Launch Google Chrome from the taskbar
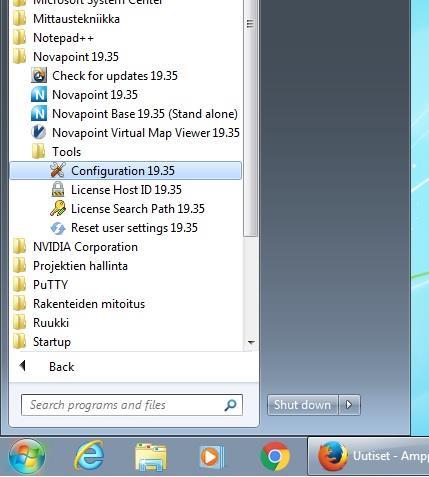Image resolution: width=429 pixels, height=477 pixels. point(275,456)
